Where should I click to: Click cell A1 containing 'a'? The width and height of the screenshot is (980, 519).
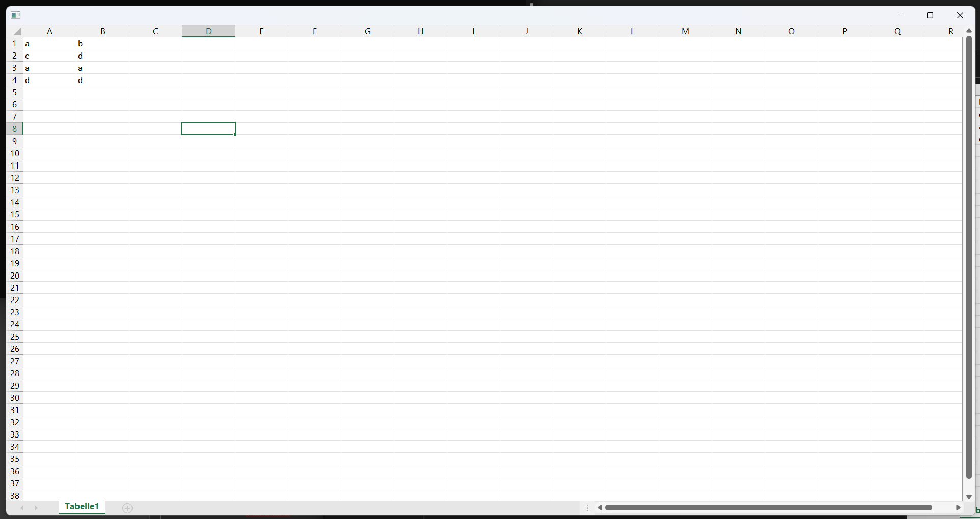click(50, 43)
